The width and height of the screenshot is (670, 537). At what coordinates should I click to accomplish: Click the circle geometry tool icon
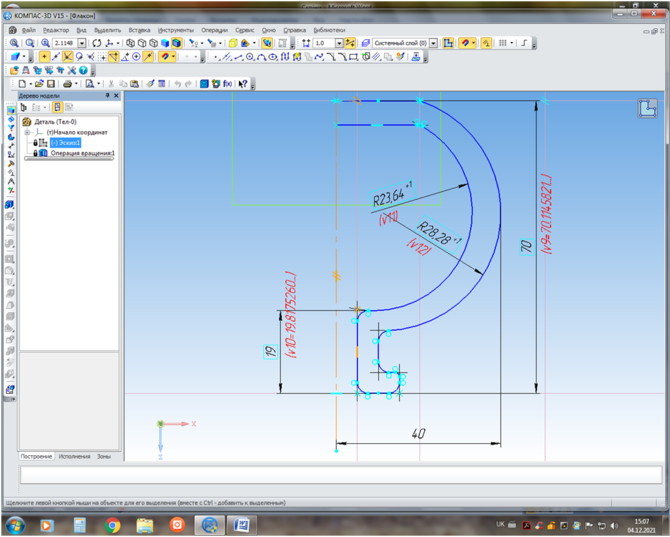click(x=250, y=57)
